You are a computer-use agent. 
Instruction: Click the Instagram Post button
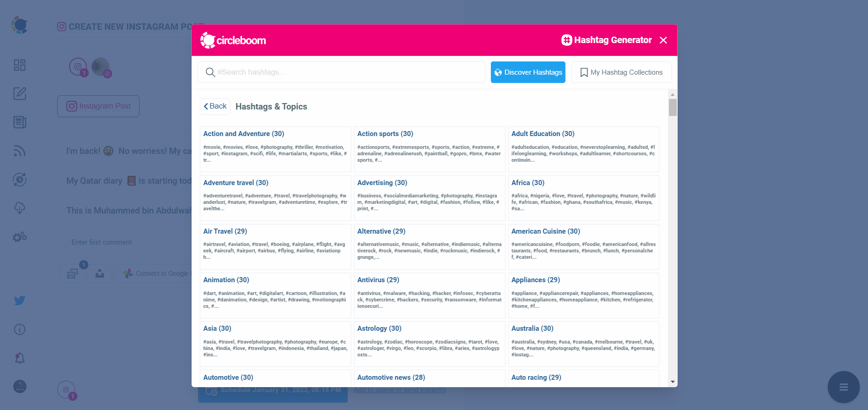[98, 106]
